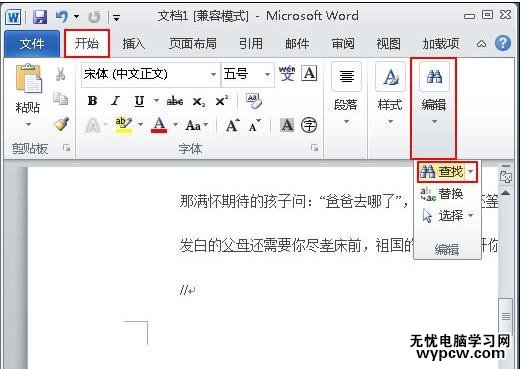
Task: Expand the 粘贴 paste options arrow
Action: [29, 124]
